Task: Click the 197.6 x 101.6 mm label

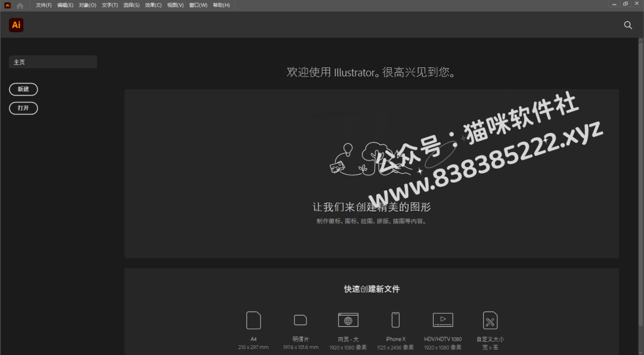Action: (301, 348)
